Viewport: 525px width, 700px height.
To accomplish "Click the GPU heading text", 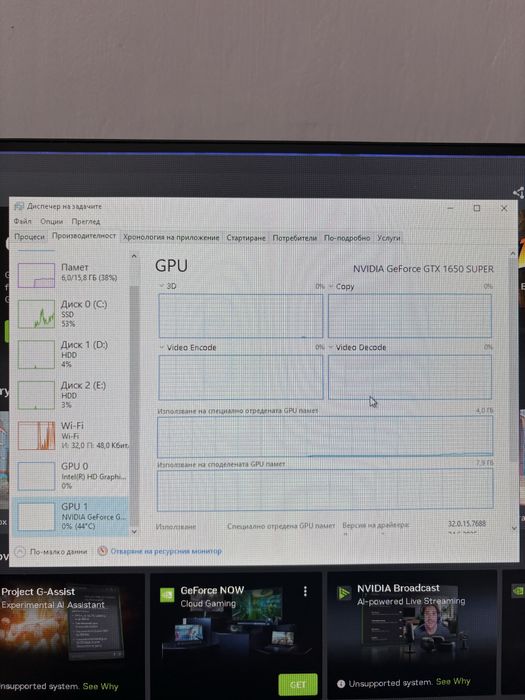I will pos(171,266).
